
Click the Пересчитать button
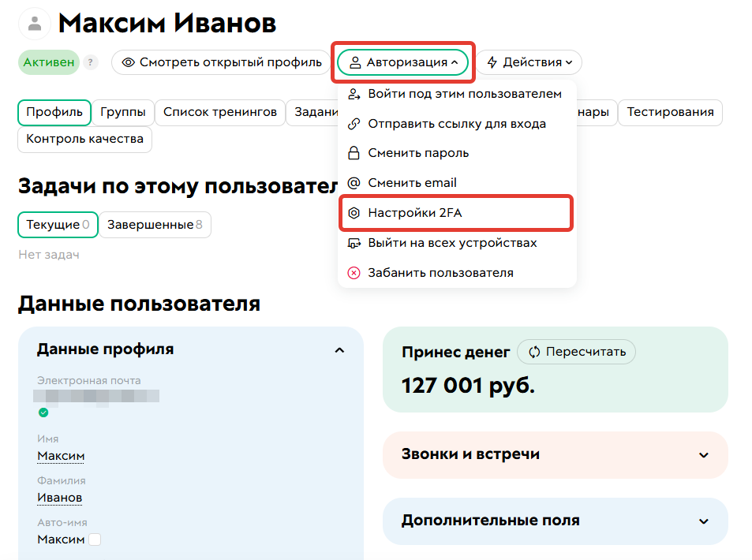pos(576,352)
